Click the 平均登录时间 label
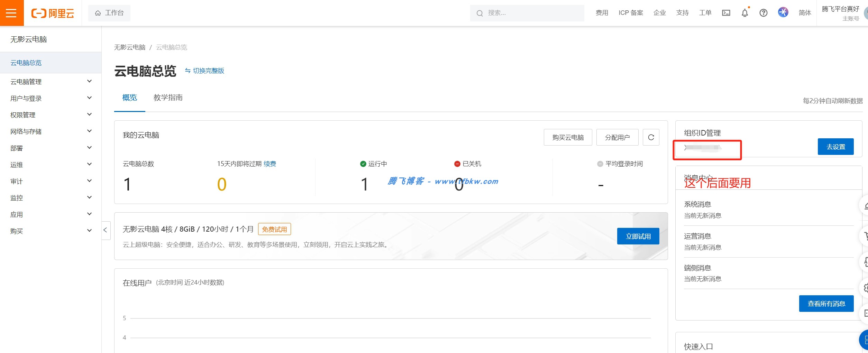This screenshot has height=353, width=868. tap(624, 164)
